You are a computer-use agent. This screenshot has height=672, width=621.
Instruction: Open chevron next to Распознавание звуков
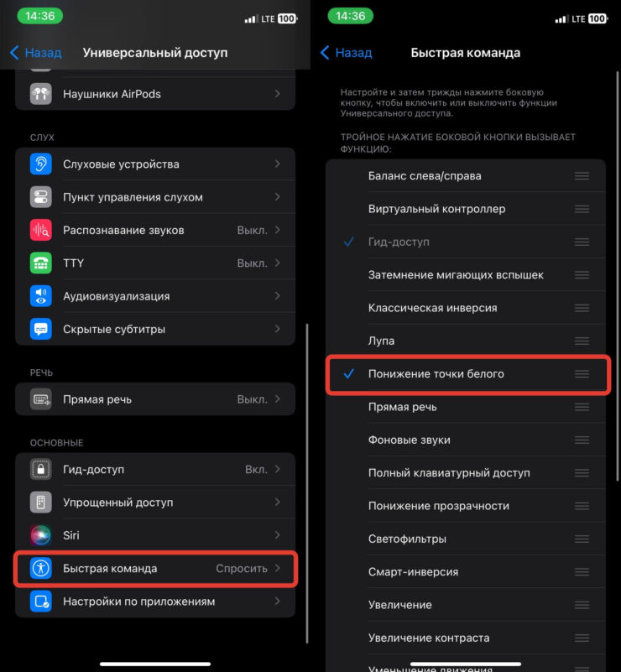click(x=277, y=230)
